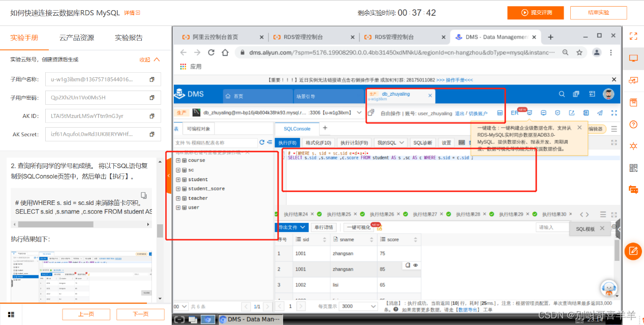
Task: Open the database instance selector dropdown
Action: [359, 113]
